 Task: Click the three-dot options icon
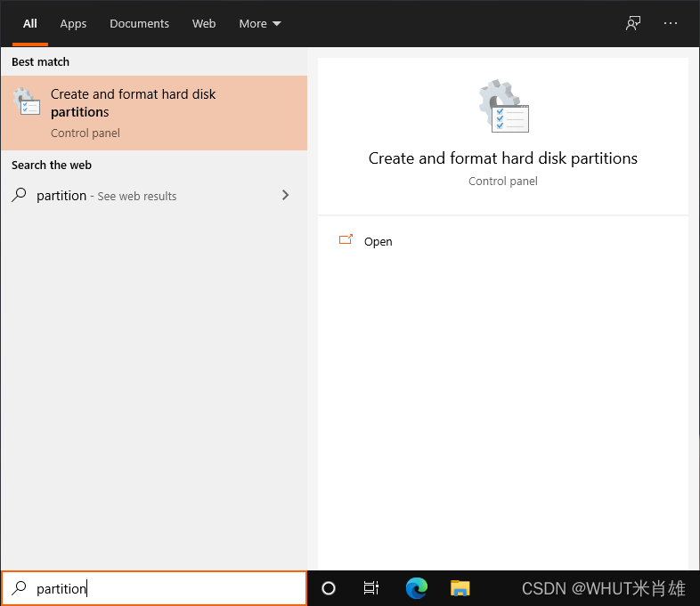(671, 24)
